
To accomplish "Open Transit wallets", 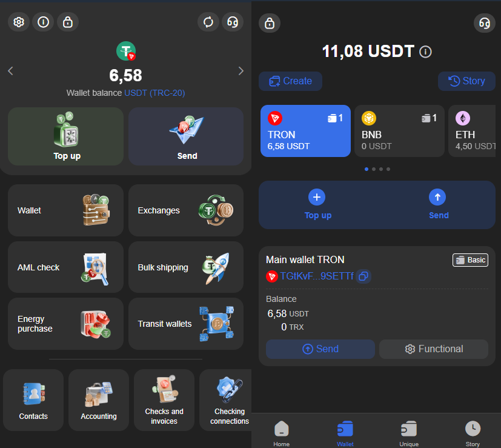I will click(185, 324).
